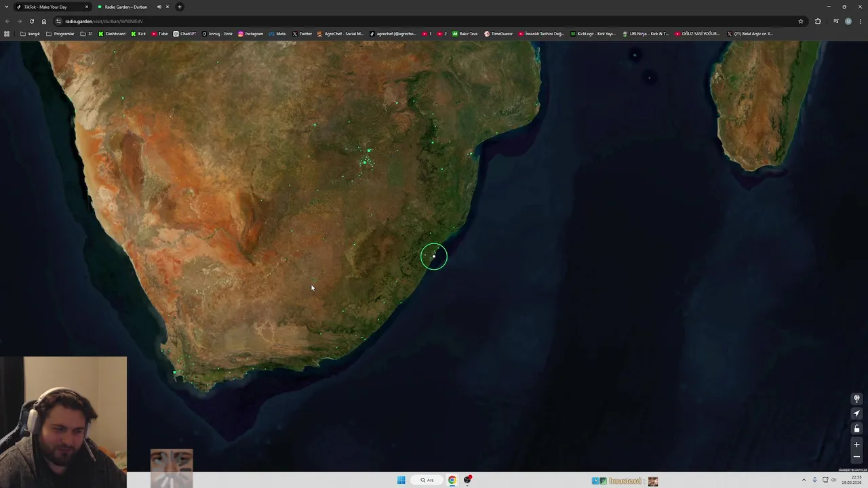The height and width of the screenshot is (488, 868).
Task: Open the karışık bookmarks folder
Action: coord(31,34)
